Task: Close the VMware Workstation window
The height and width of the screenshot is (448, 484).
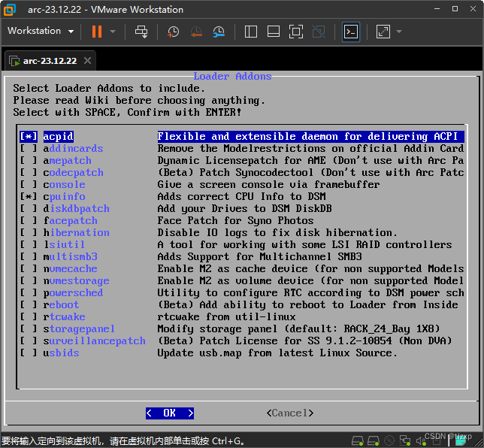Action: click(473, 9)
